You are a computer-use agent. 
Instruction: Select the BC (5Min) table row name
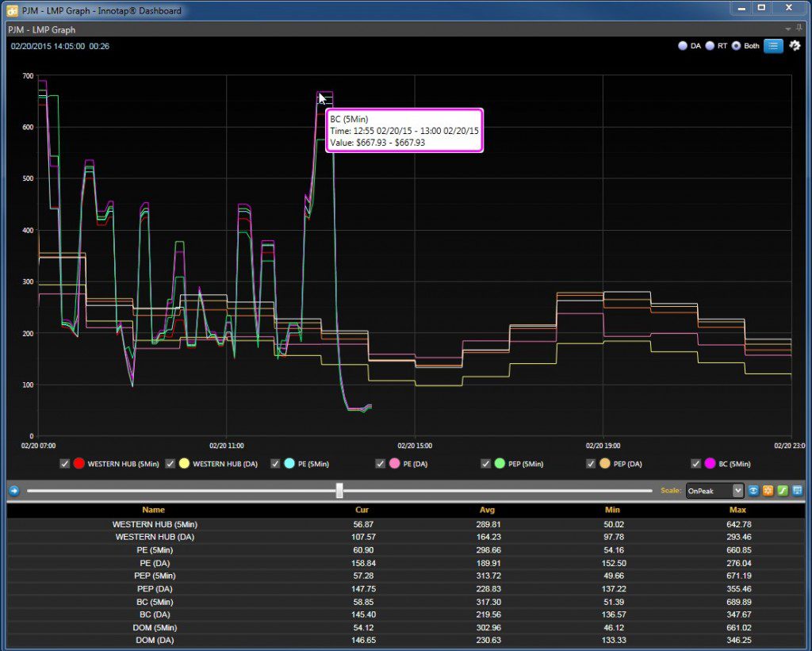pyautogui.click(x=155, y=602)
